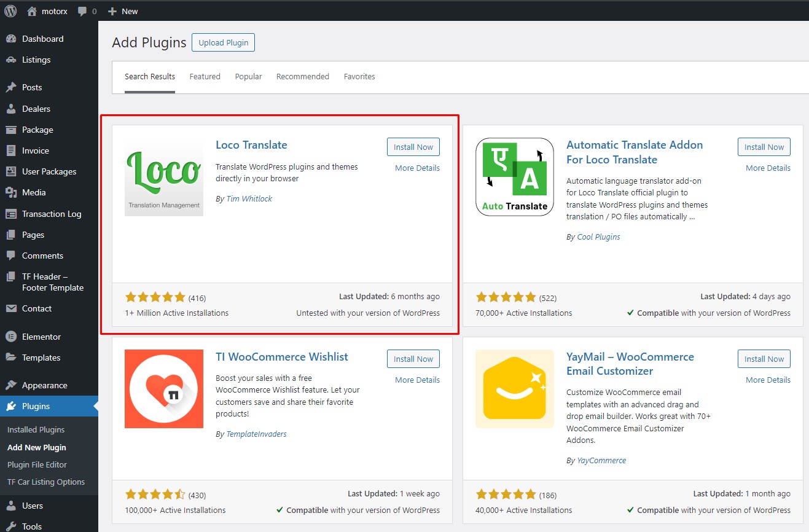Viewport: 809px width, 532px height.
Task: Open More Details for Loco Translate
Action: coord(418,168)
